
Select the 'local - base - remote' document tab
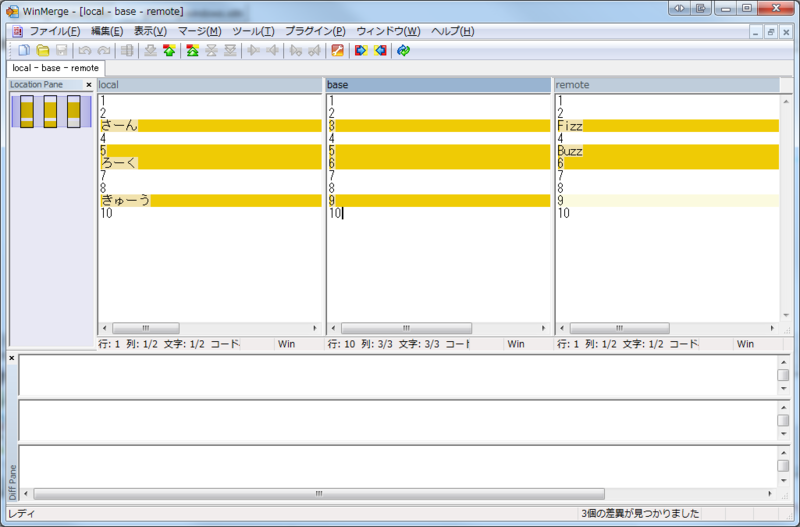pyautogui.click(x=56, y=68)
